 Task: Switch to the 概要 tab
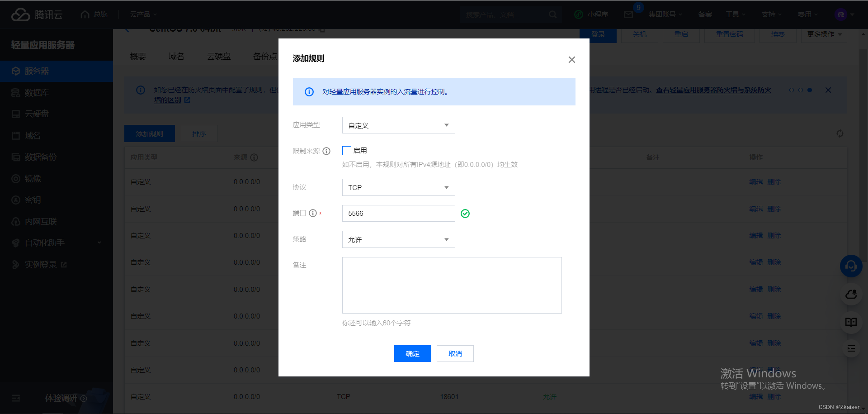tap(138, 57)
